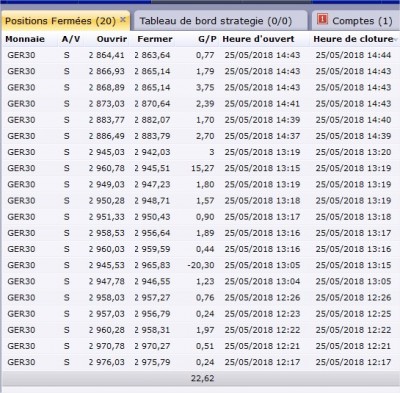Image resolution: width=400 pixels, height=393 pixels.
Task: Click the total G/P value 22,62
Action: [x=203, y=378]
